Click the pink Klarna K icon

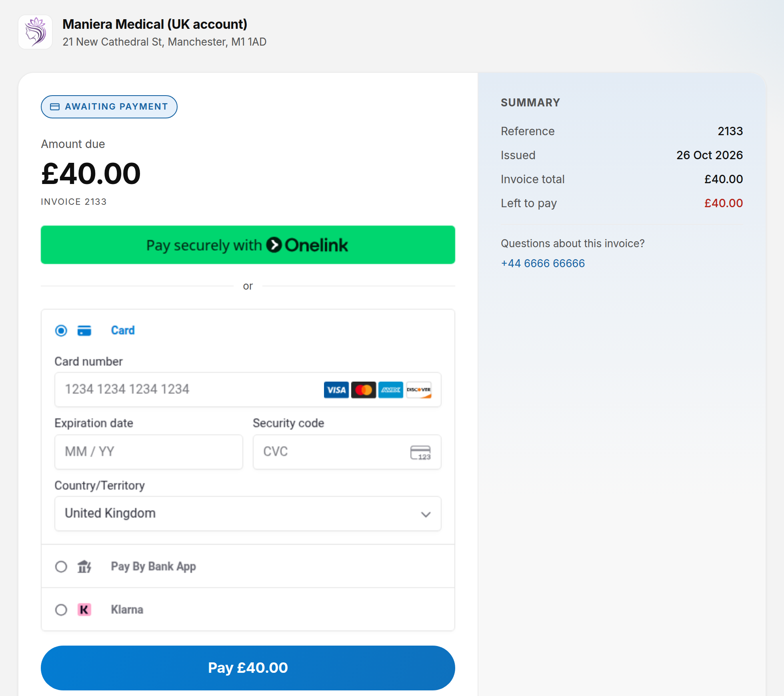[x=84, y=610]
